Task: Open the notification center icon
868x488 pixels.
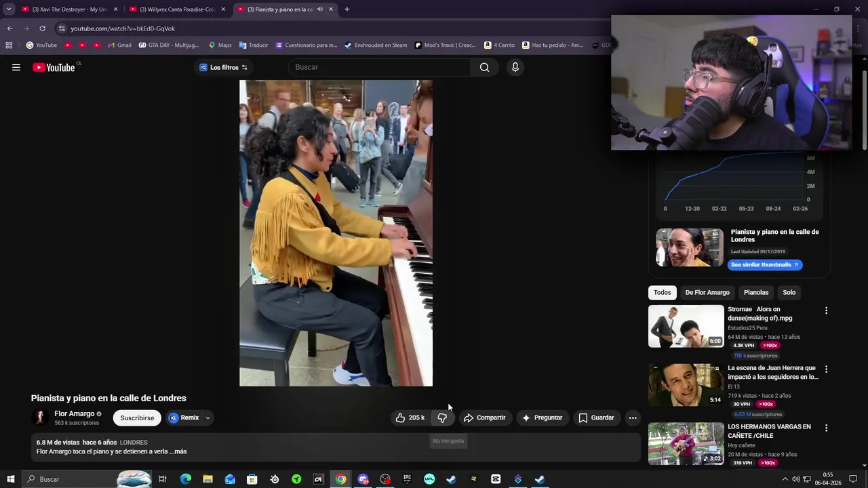Action: tap(854, 479)
